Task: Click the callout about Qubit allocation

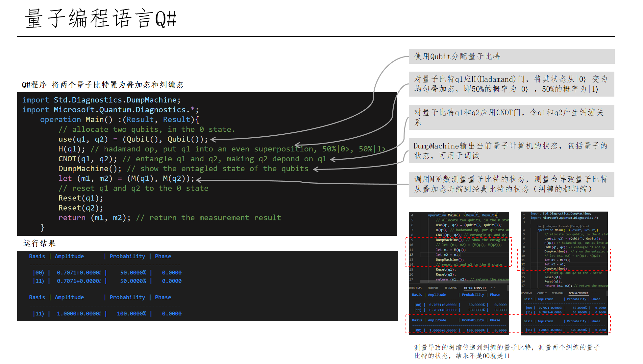Action: coord(511,57)
